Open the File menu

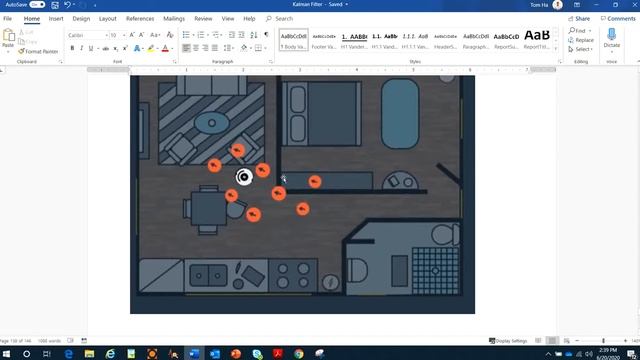pyautogui.click(x=7, y=18)
